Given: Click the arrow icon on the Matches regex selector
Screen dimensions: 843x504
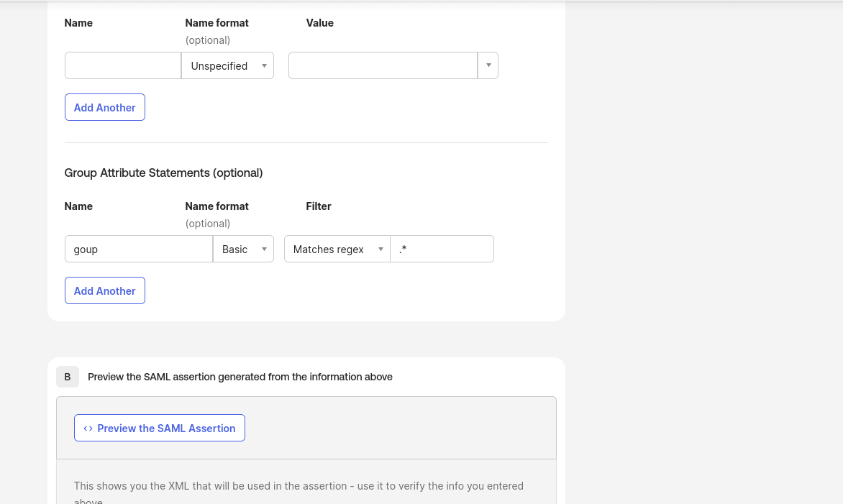Looking at the screenshot, I should pos(381,249).
